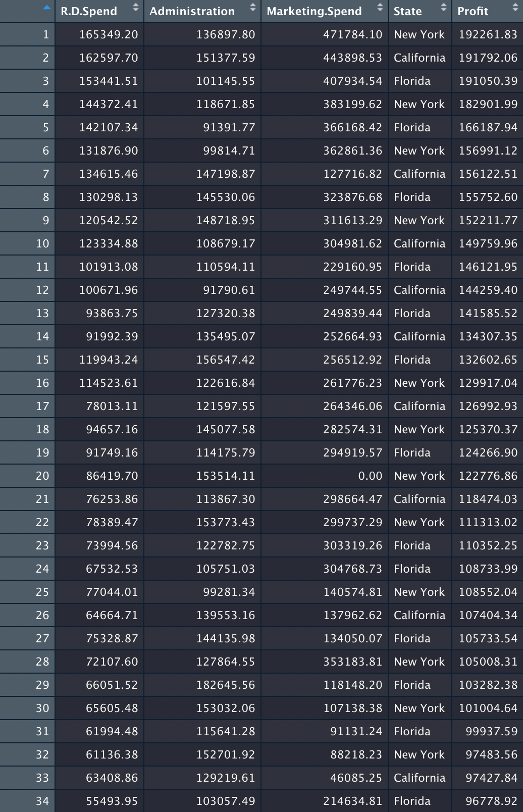
Task: Click Administration value 91391.77
Action: (229, 127)
